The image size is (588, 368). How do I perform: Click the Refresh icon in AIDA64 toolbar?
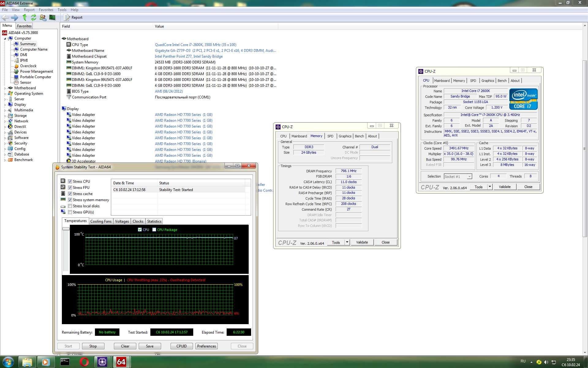tap(33, 17)
